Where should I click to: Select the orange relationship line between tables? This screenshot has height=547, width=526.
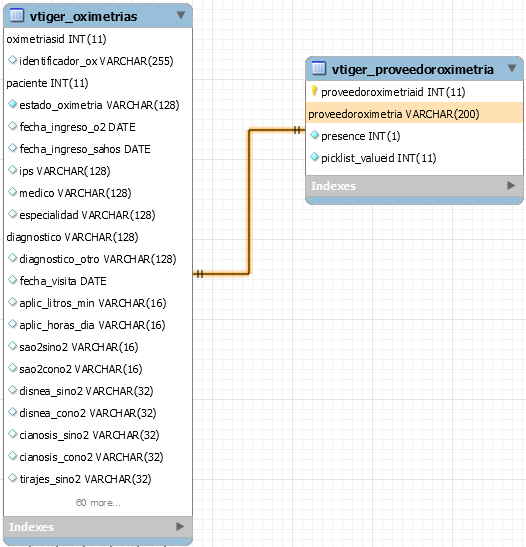(x=249, y=202)
